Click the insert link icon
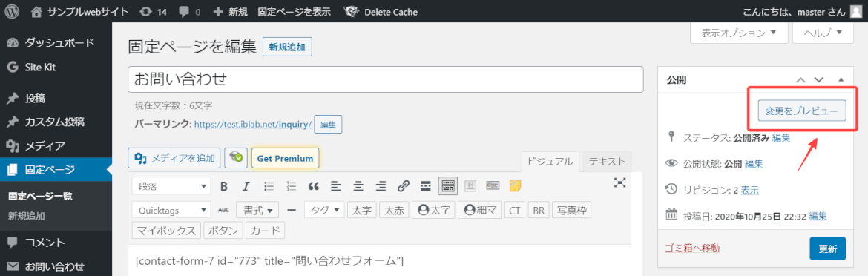868x276 pixels. (404, 185)
